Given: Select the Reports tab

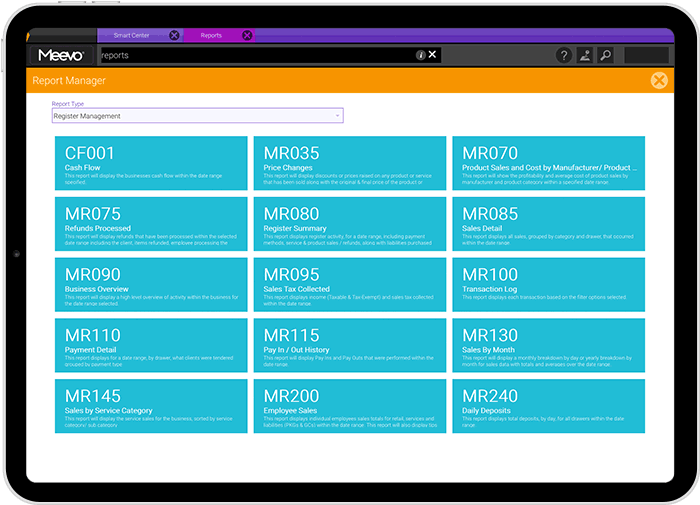Looking at the screenshot, I should [x=211, y=35].
